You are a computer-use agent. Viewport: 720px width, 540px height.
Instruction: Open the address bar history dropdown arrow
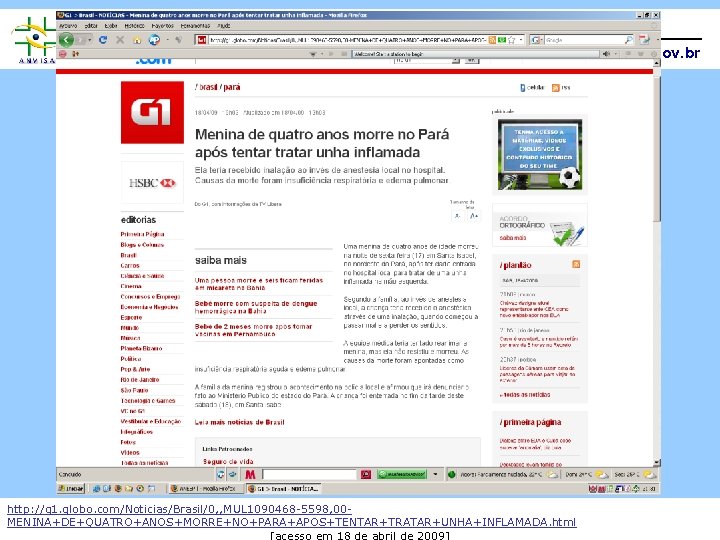pyautogui.click(x=521, y=40)
